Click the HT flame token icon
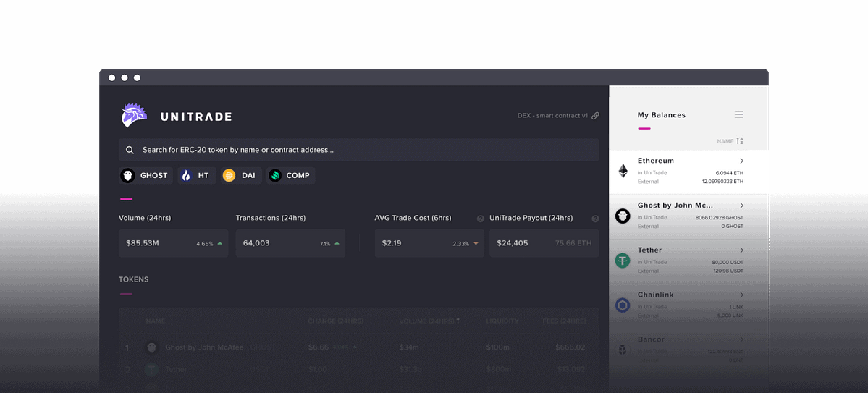 click(x=187, y=175)
